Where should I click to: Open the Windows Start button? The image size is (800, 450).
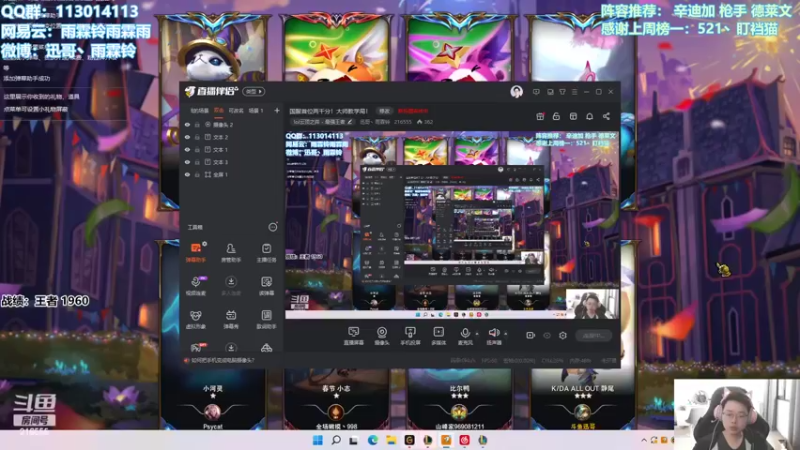[317, 440]
